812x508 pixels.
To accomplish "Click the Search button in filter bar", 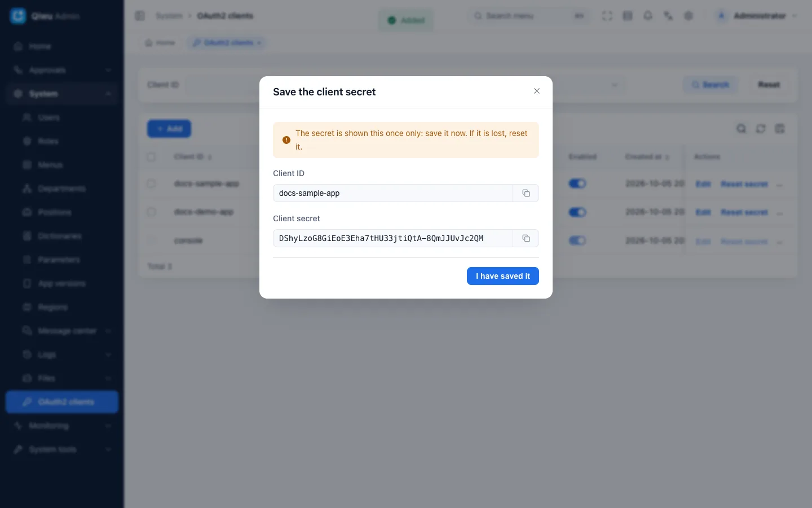I will [x=710, y=85].
